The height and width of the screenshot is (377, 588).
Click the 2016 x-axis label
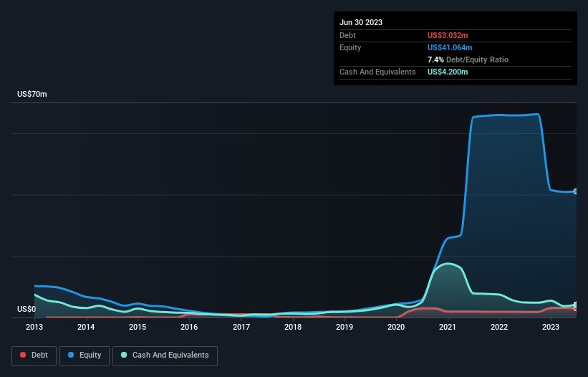click(189, 327)
